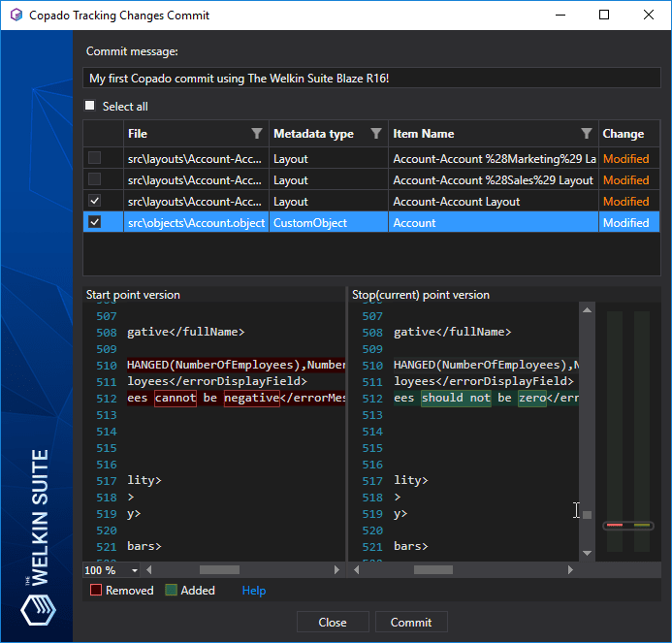
Task: Select Account-Account %28Marketing%29 item name cell
Action: (x=494, y=158)
